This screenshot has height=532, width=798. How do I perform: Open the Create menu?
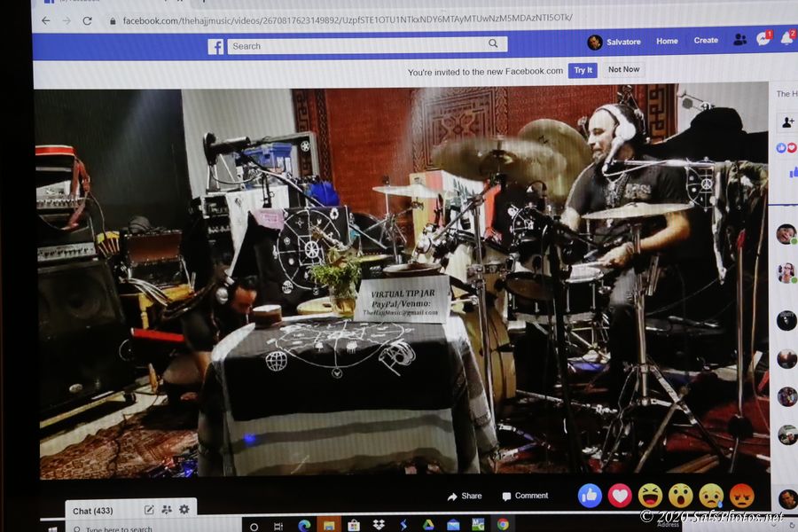[706, 41]
